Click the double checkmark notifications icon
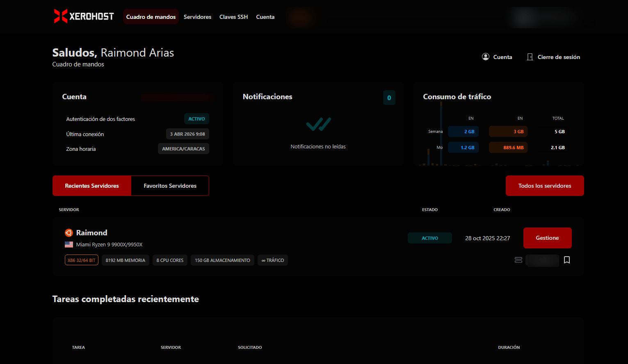 318,124
